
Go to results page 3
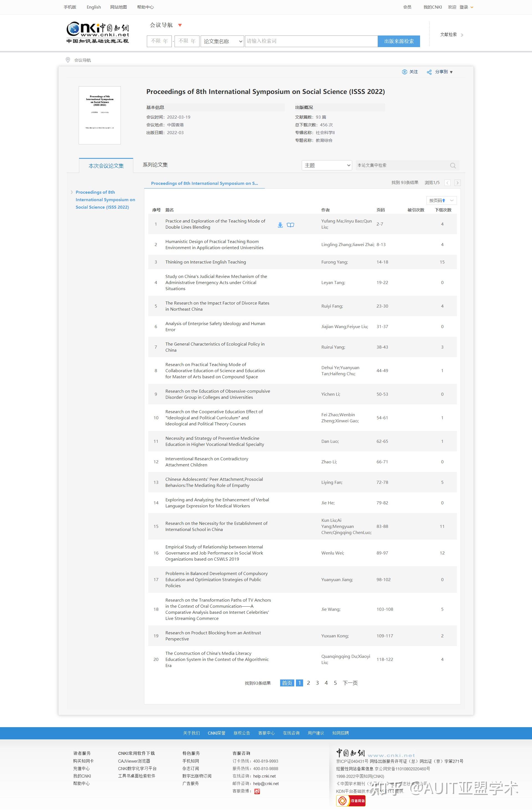[x=317, y=683]
